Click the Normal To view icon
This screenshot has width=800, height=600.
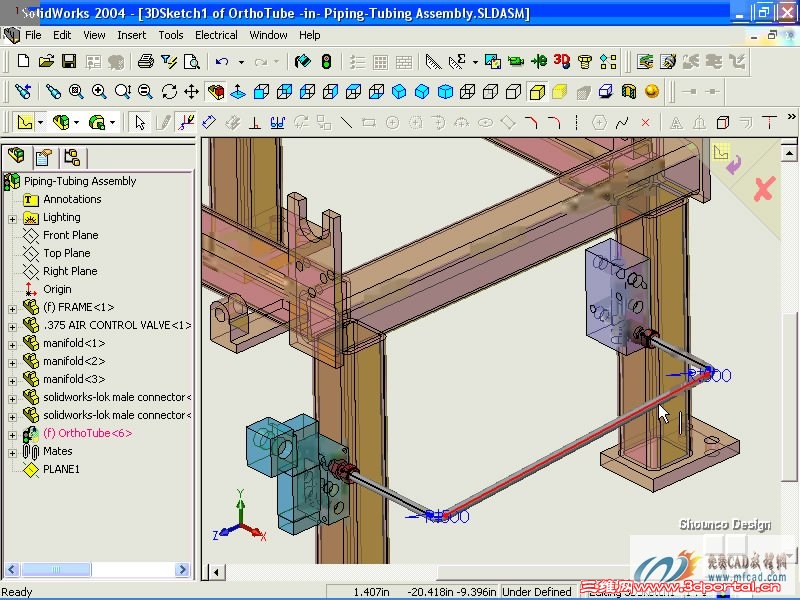238,92
